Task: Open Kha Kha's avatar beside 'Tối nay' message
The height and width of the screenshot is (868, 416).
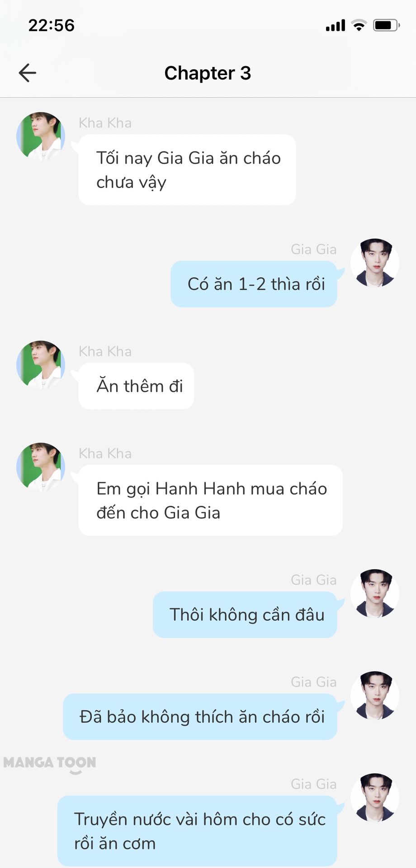Action: click(41, 137)
